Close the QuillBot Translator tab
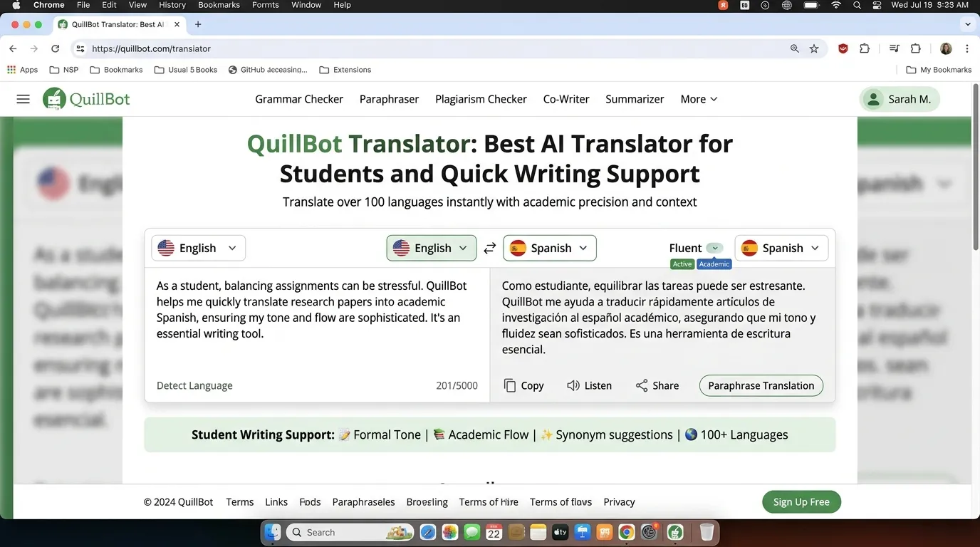 (x=177, y=24)
